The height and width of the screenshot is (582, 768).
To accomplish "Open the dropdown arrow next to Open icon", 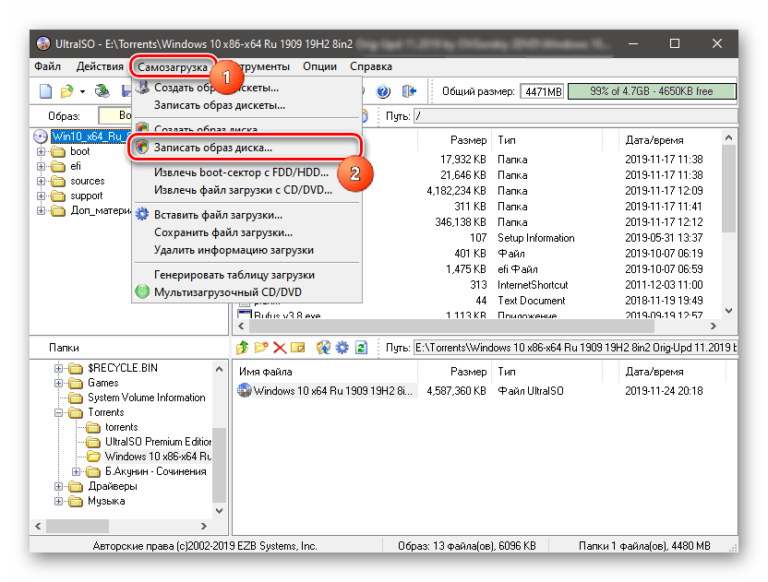I will click(x=80, y=92).
